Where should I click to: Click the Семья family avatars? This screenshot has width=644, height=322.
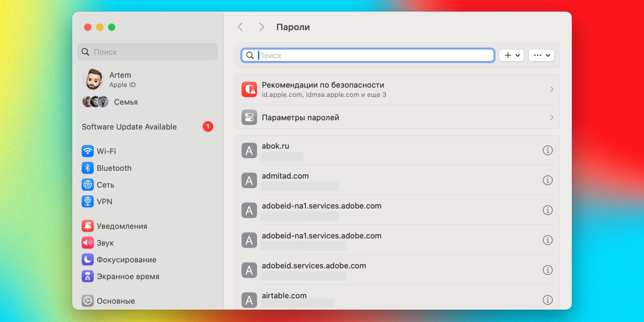tap(95, 102)
